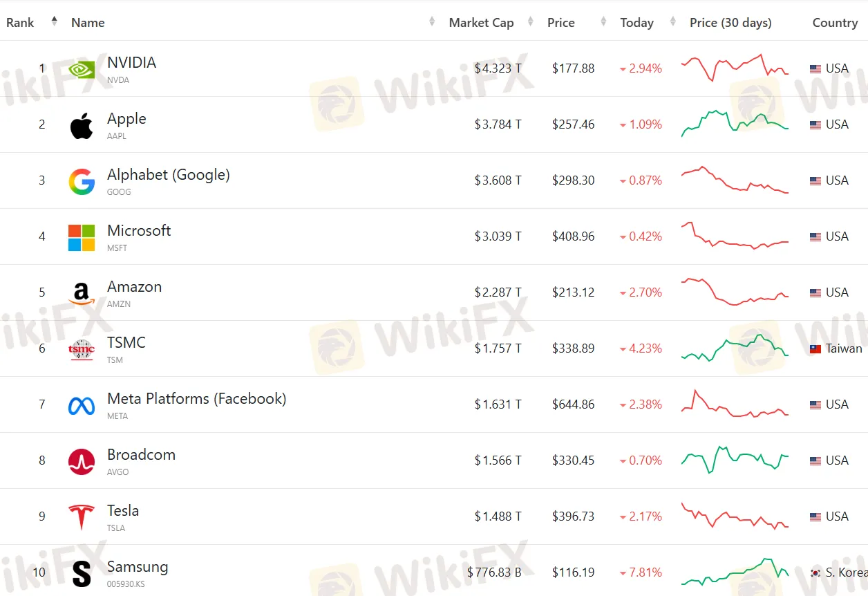Image resolution: width=868 pixels, height=596 pixels.
Task: Click the Google multicolor G icon
Action: point(82,180)
